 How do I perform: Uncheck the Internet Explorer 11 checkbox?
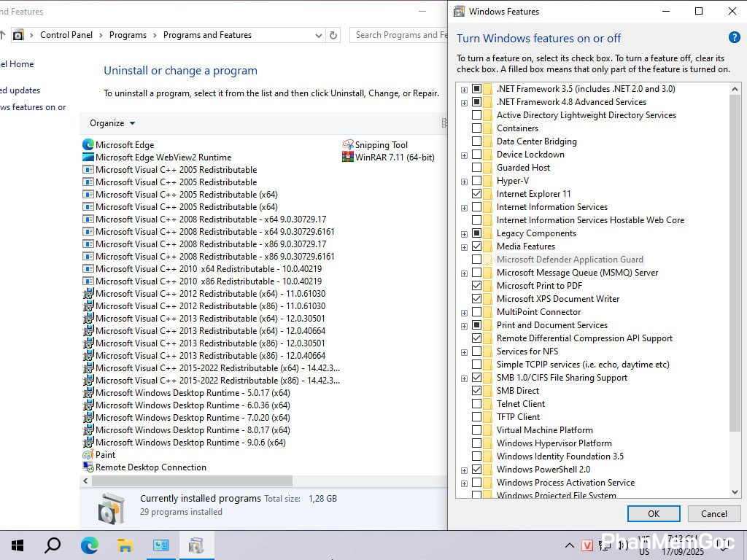click(476, 194)
